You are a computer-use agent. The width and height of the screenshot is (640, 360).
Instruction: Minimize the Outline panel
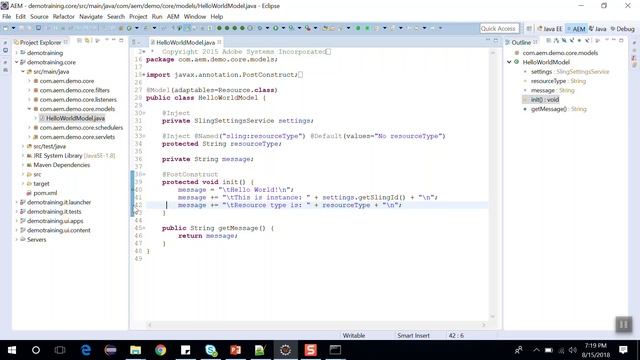pyautogui.click(x=613, y=40)
